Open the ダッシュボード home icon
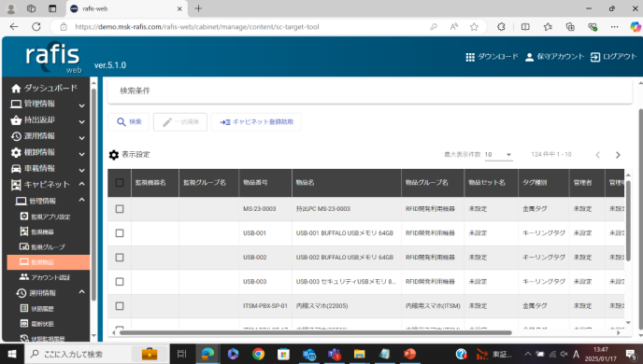Viewport: 643px width, 364px height. point(16,88)
